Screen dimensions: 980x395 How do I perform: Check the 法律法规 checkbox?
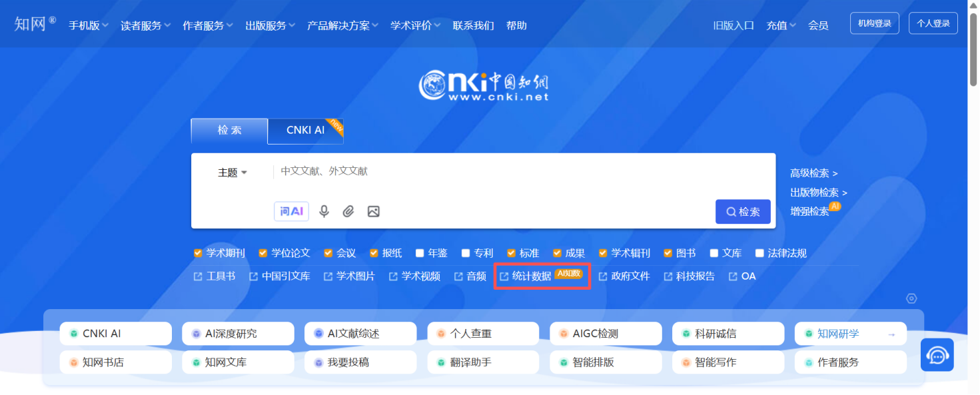759,253
